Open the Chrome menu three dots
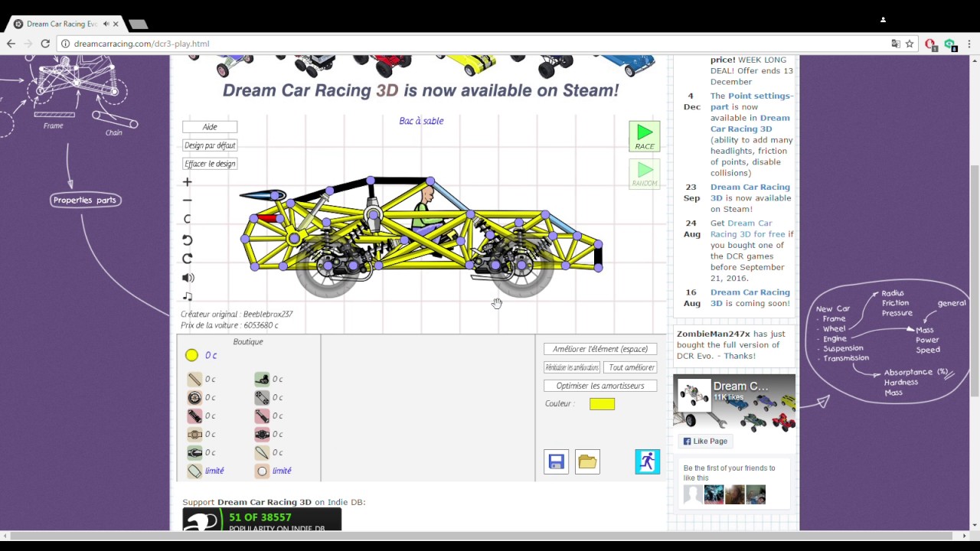This screenshot has width=980, height=551. [x=969, y=44]
